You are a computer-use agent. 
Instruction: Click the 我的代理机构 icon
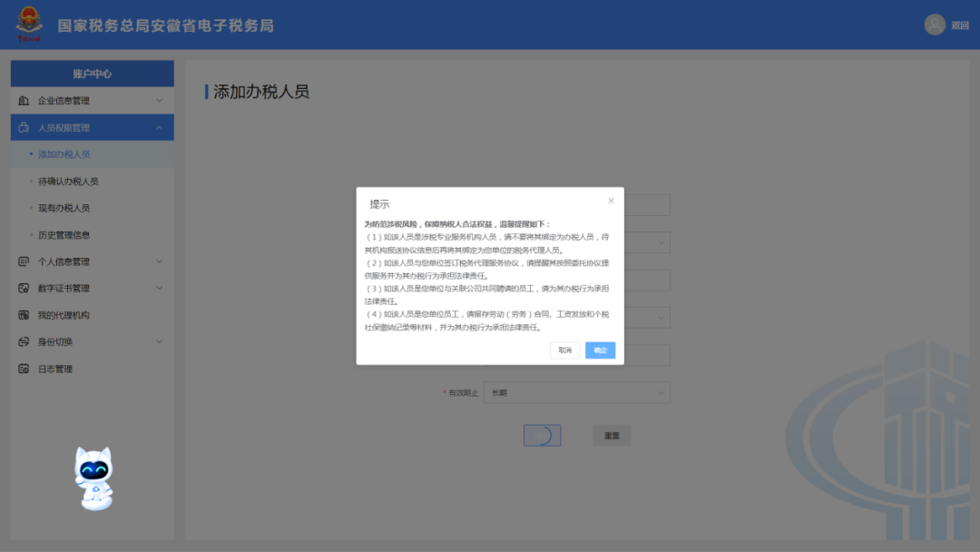pyautogui.click(x=24, y=315)
